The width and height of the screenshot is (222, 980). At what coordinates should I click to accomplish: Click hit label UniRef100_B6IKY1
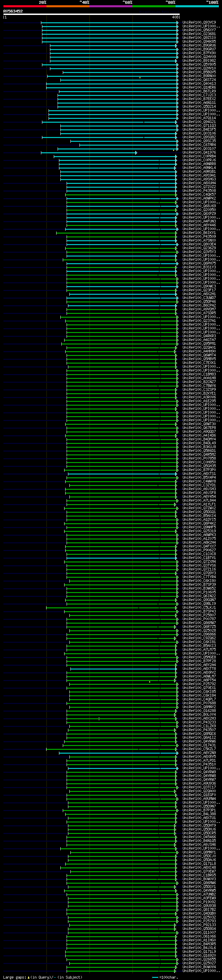click(199, 233)
